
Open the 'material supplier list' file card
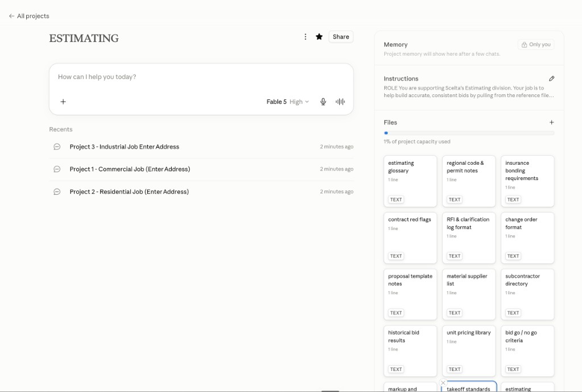(469, 294)
